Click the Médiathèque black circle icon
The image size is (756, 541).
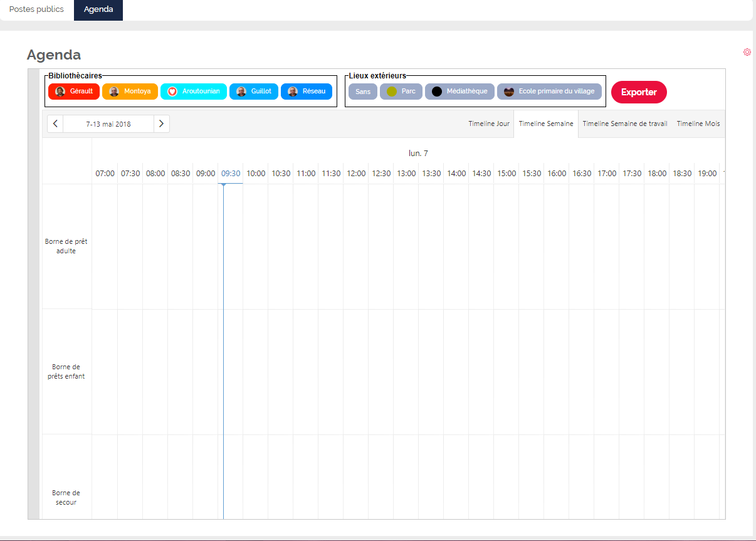point(437,92)
